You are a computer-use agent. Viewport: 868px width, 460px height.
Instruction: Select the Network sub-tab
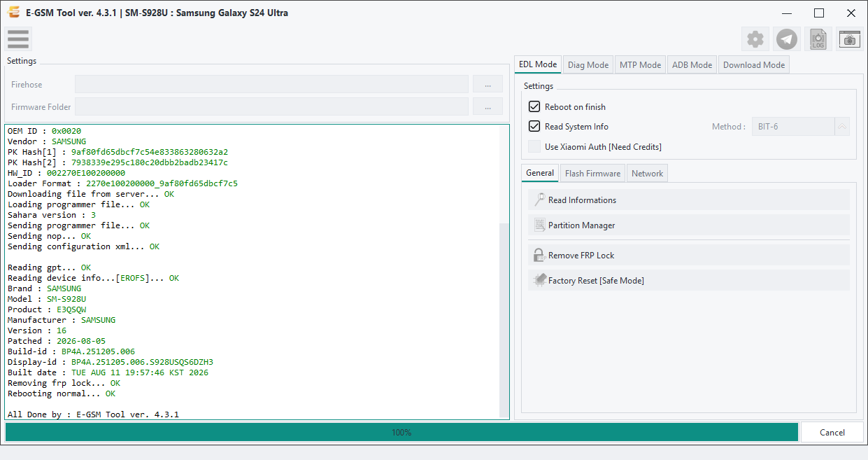click(647, 174)
